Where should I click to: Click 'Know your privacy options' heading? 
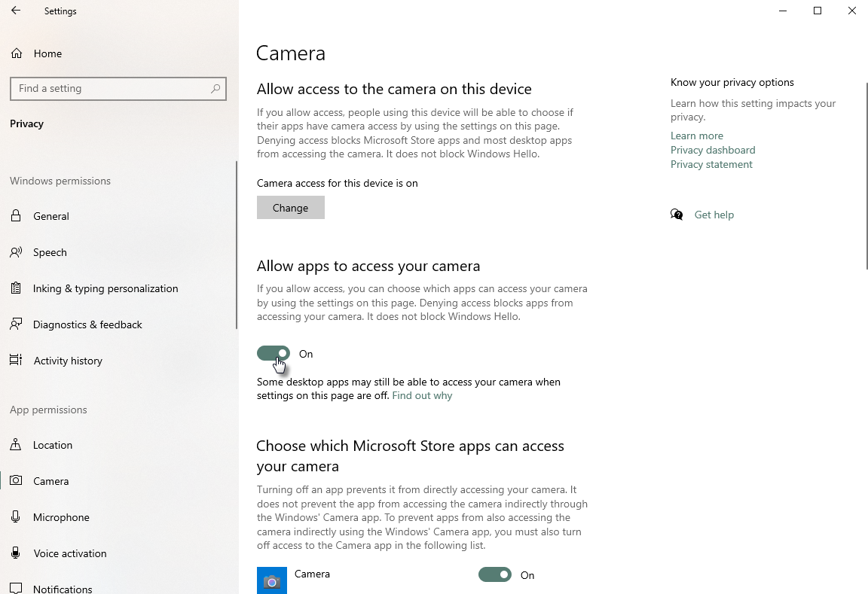point(732,82)
